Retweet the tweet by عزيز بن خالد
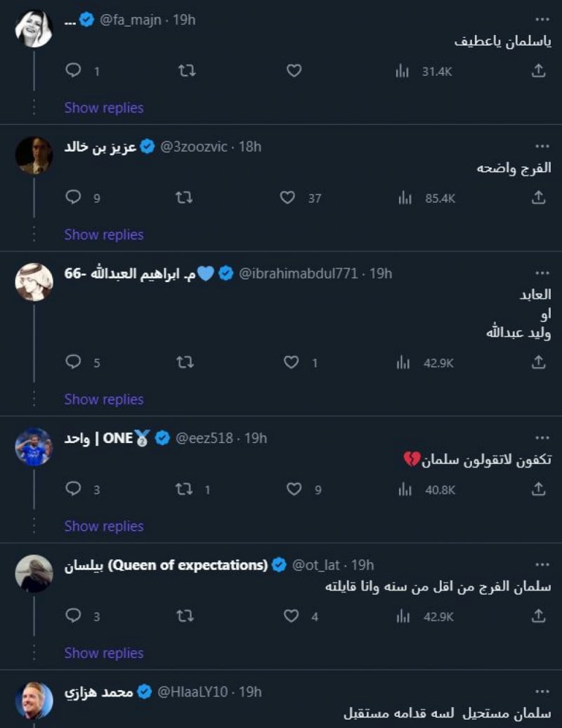562x728 pixels. coord(183,197)
